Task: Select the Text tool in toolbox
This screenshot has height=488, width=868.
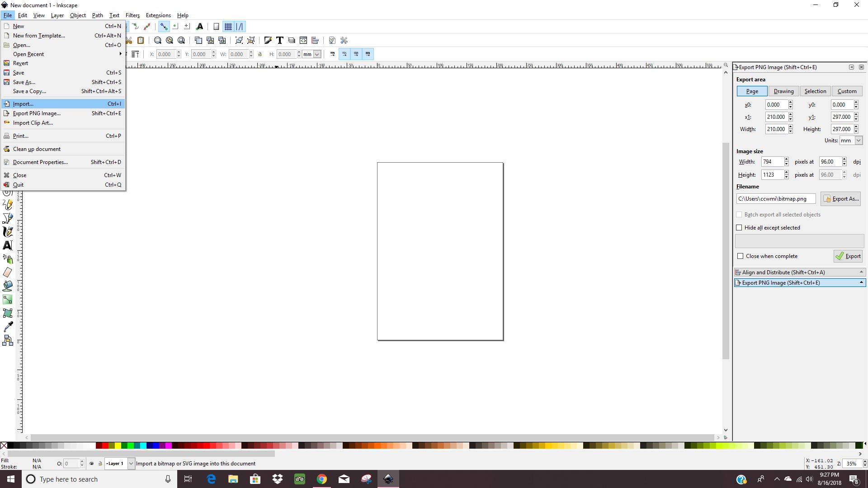Action: coord(8,245)
